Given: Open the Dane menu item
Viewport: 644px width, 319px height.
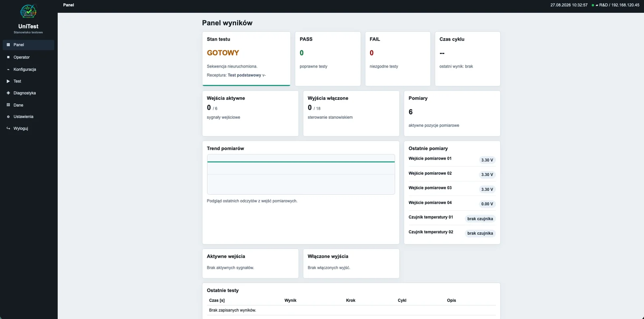Looking at the screenshot, I should tap(28, 105).
